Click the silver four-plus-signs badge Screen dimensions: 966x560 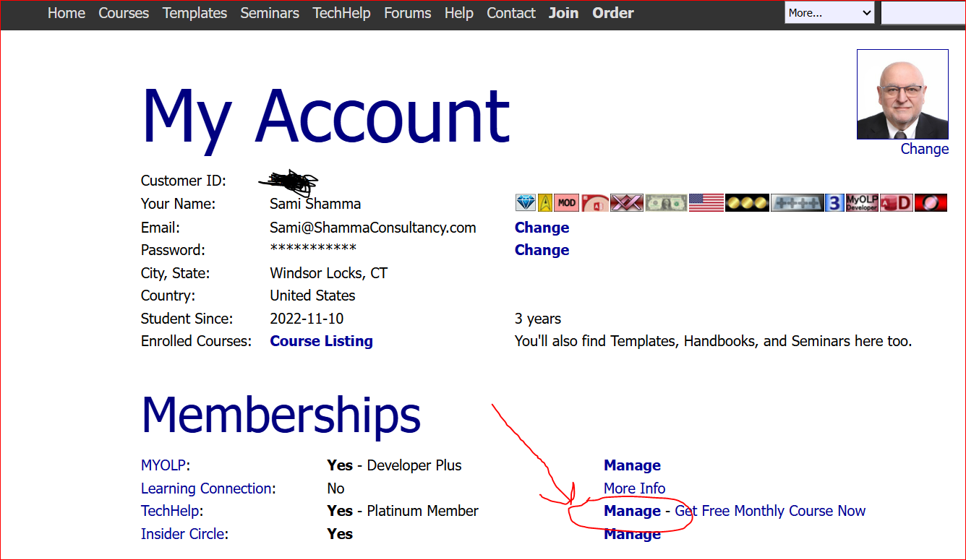coord(797,203)
